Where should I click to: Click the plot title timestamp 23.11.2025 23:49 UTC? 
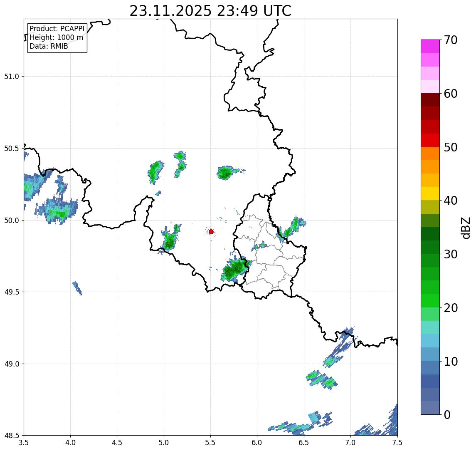(210, 11)
